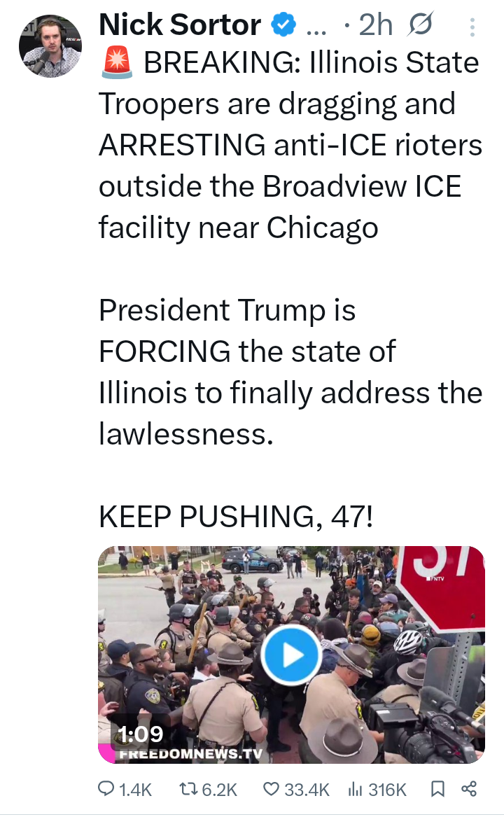Screen dimensions: 504x817
Task: Click the 1:09 video duration label
Action: (x=140, y=734)
